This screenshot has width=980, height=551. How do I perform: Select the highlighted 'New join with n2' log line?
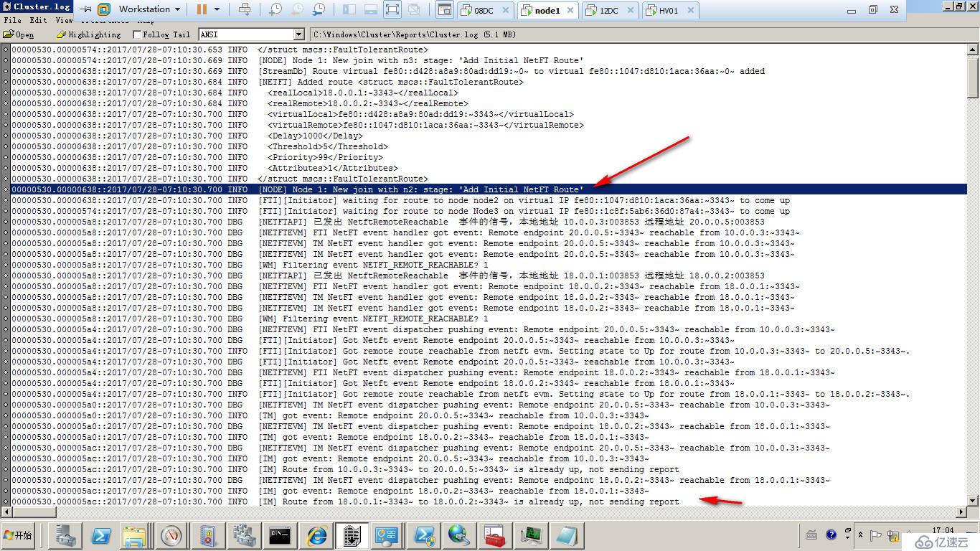488,189
